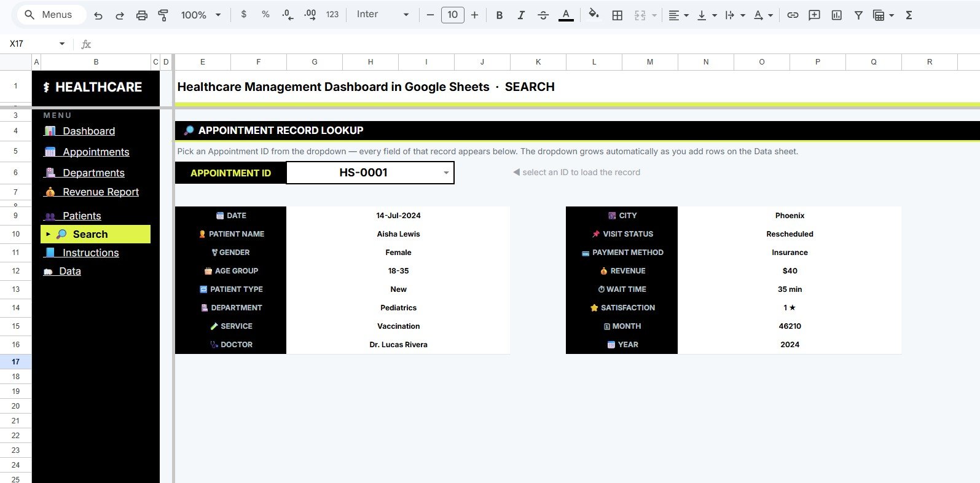Increase decimal places icon
The width and height of the screenshot is (980, 483).
point(310,14)
